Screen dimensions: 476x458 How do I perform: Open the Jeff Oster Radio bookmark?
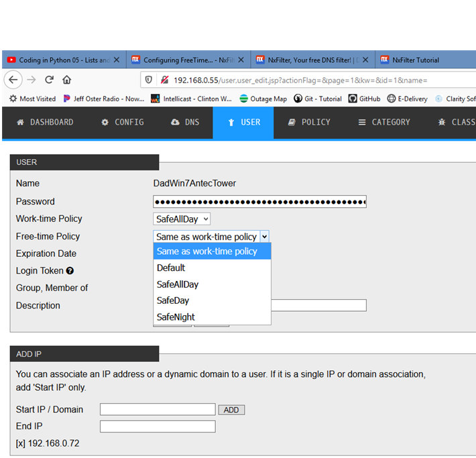[x=103, y=99]
